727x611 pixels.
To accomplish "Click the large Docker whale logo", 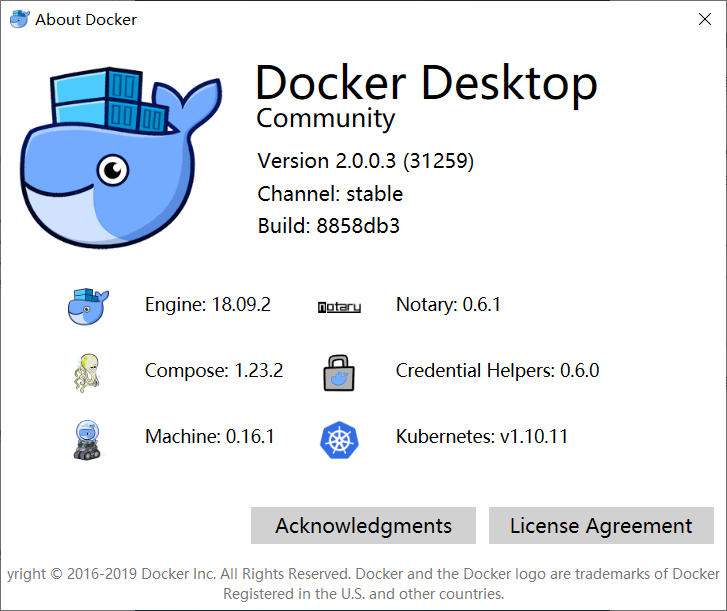I will (121, 158).
